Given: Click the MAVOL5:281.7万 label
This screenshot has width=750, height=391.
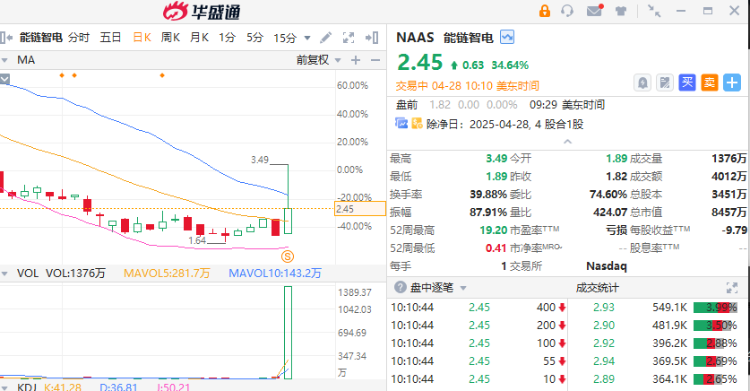Looking at the screenshot, I should coord(166,273).
